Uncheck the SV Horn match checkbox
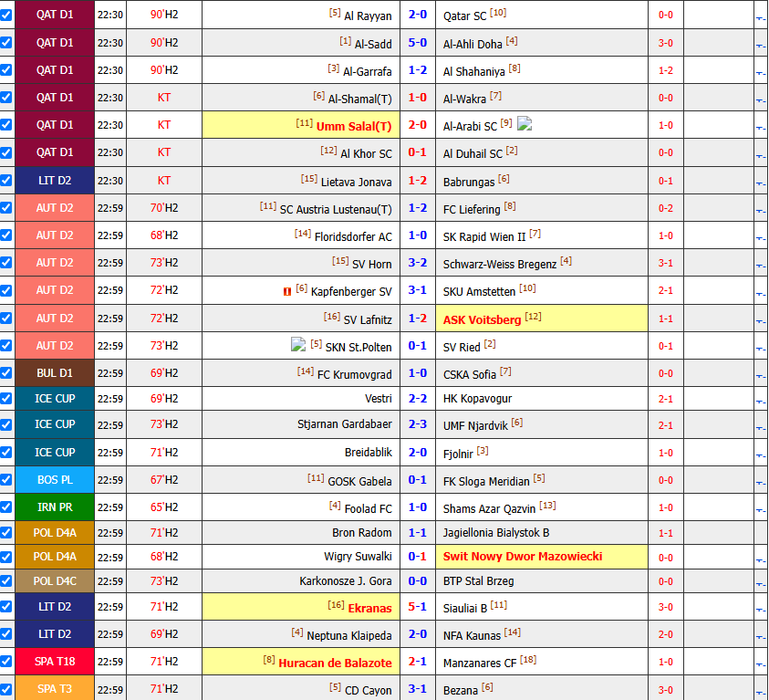This screenshot has width=769, height=700. (x=5, y=263)
